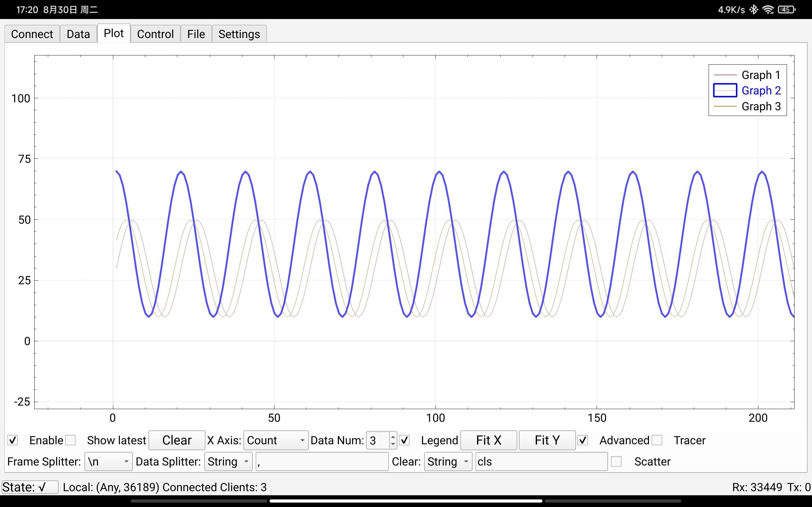The width and height of the screenshot is (812, 507).
Task: Click the Bluetooth icon in status bar
Action: (x=754, y=10)
